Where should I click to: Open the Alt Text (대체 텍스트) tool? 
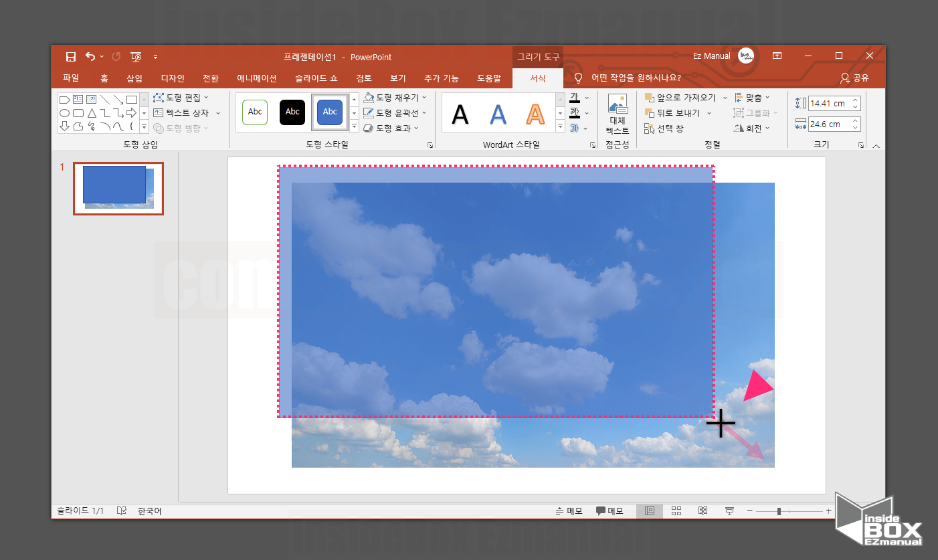tap(618, 114)
